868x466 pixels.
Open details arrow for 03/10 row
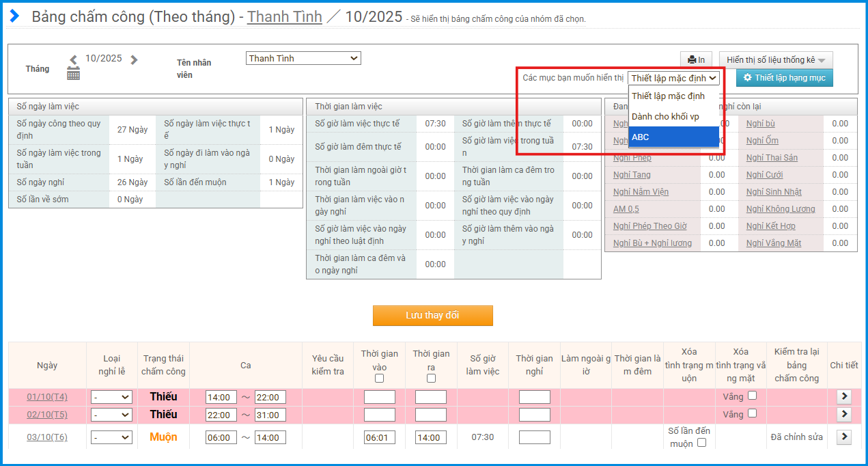pyautogui.click(x=843, y=437)
